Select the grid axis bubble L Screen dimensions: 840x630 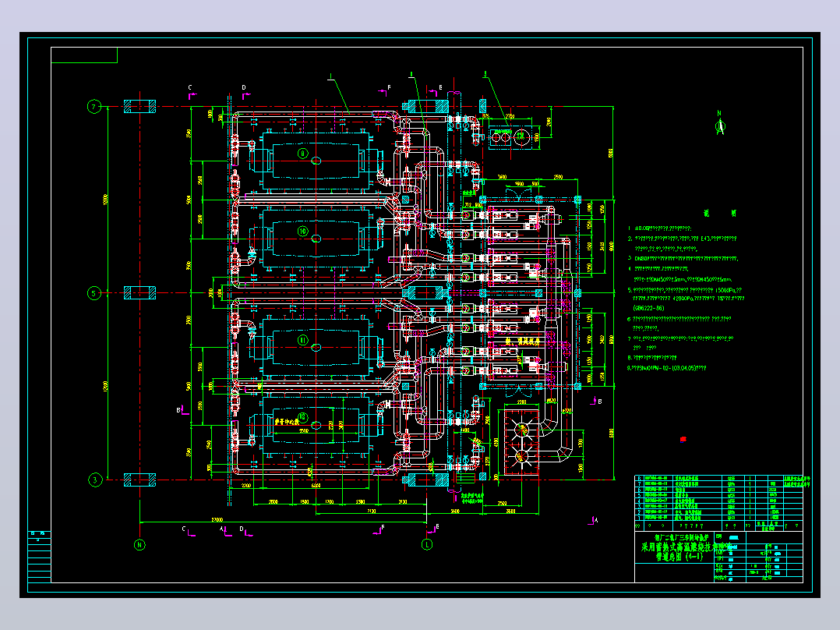click(427, 545)
